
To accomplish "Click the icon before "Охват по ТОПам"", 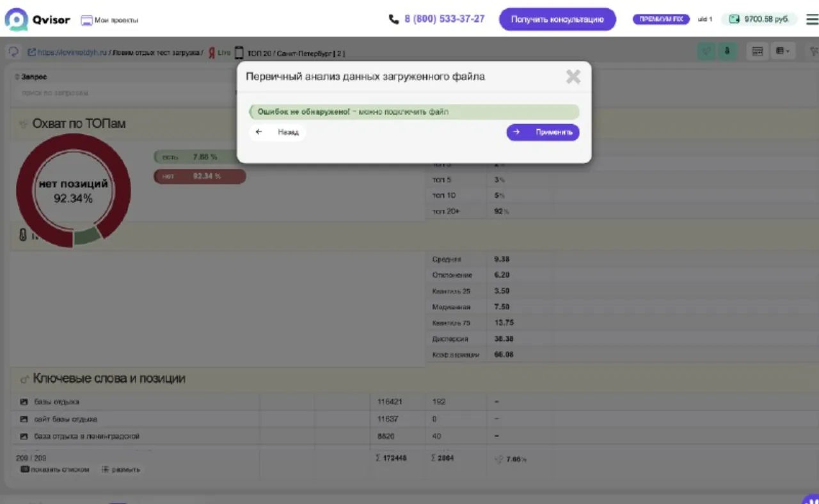I will (24, 124).
